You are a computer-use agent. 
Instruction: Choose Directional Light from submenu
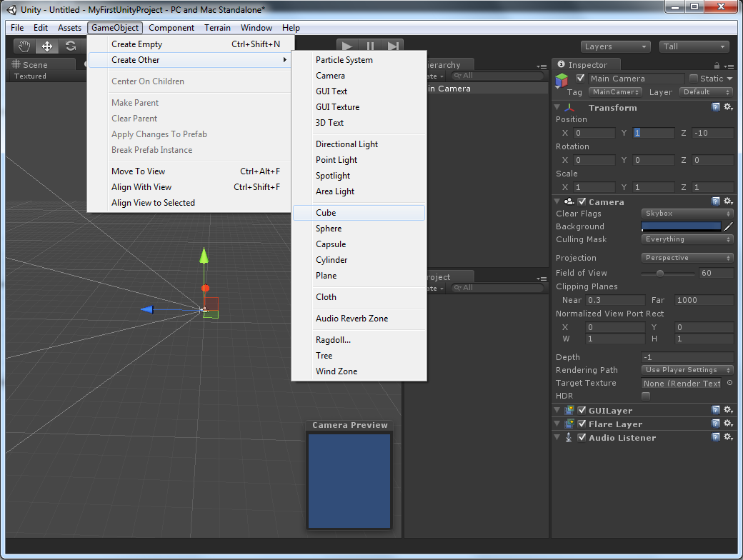359,144
